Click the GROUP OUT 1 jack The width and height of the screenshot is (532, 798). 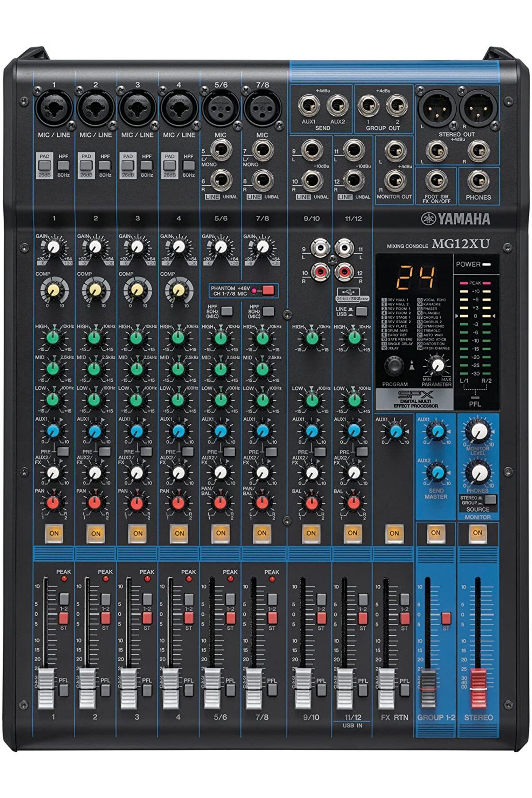pyautogui.click(x=368, y=106)
